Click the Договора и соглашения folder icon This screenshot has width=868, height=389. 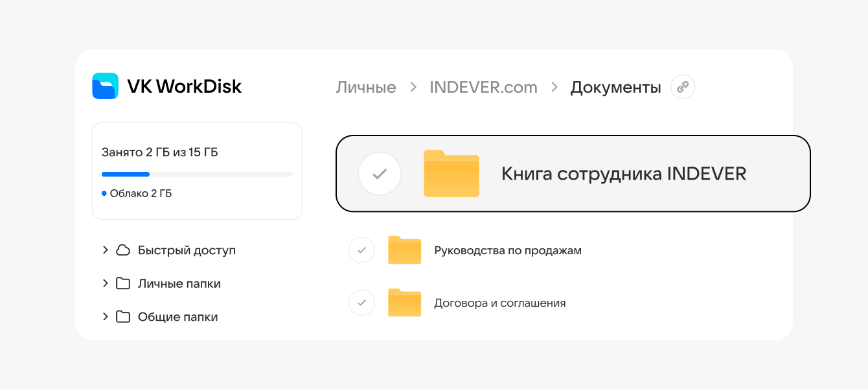[404, 303]
